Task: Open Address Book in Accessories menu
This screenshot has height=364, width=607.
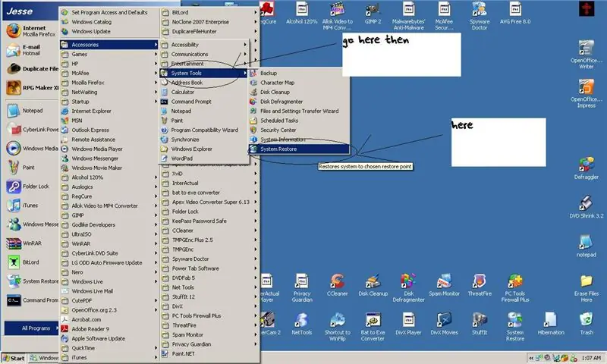Action: pyautogui.click(x=203, y=83)
